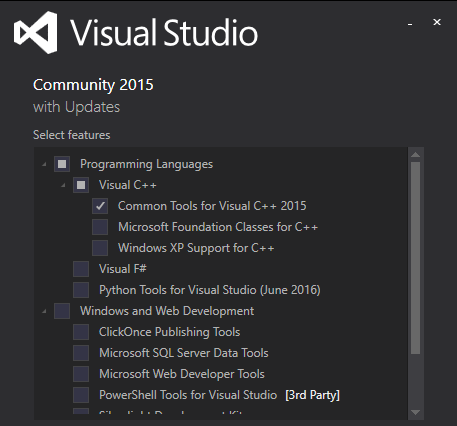
Task: Check Microsoft SQL Server Data Tools
Action: click(81, 353)
